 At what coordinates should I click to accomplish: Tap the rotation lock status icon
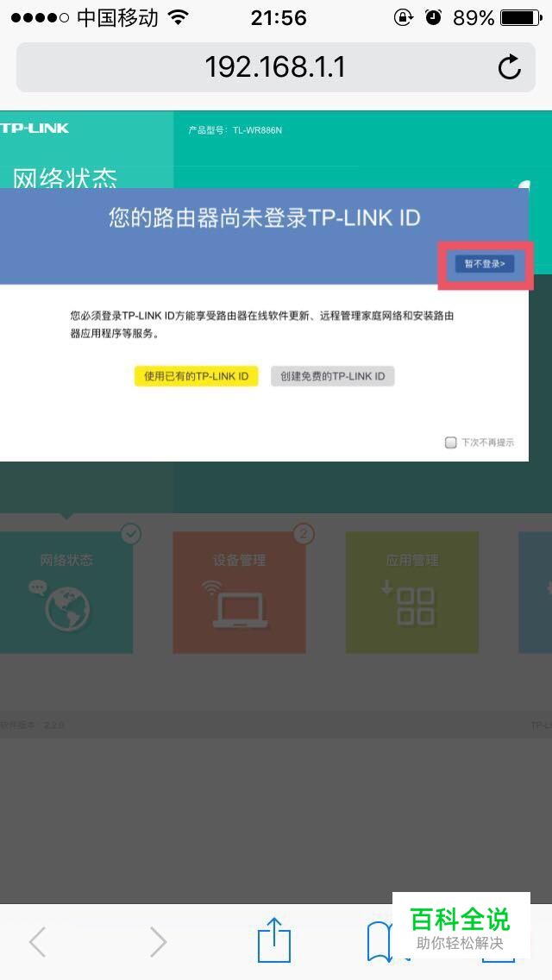point(403,17)
